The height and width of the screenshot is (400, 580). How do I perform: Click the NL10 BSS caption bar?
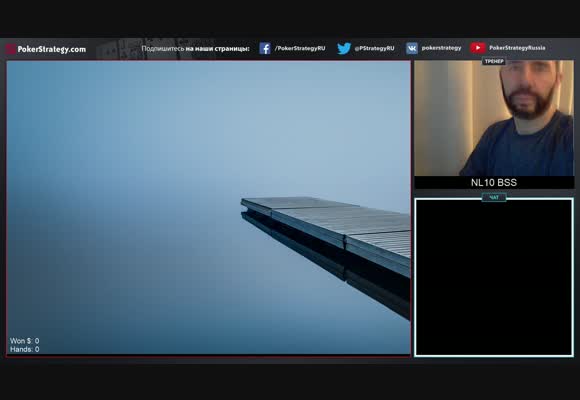[x=494, y=182]
